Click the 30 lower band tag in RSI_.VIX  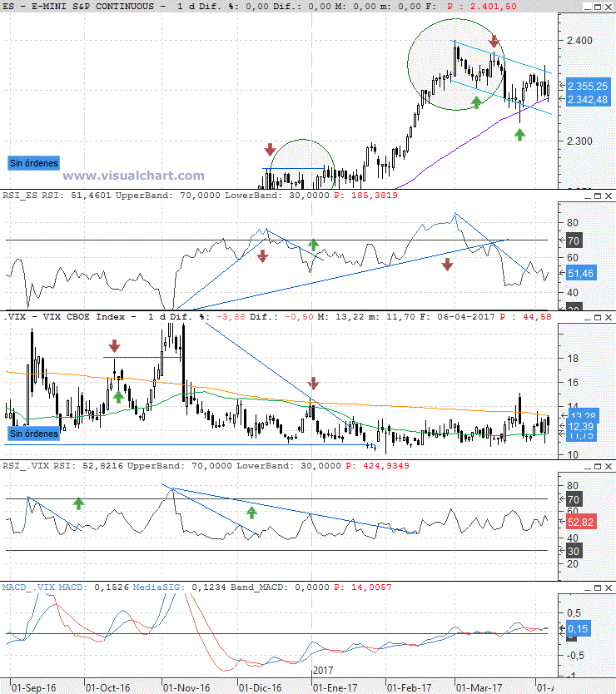[573, 552]
